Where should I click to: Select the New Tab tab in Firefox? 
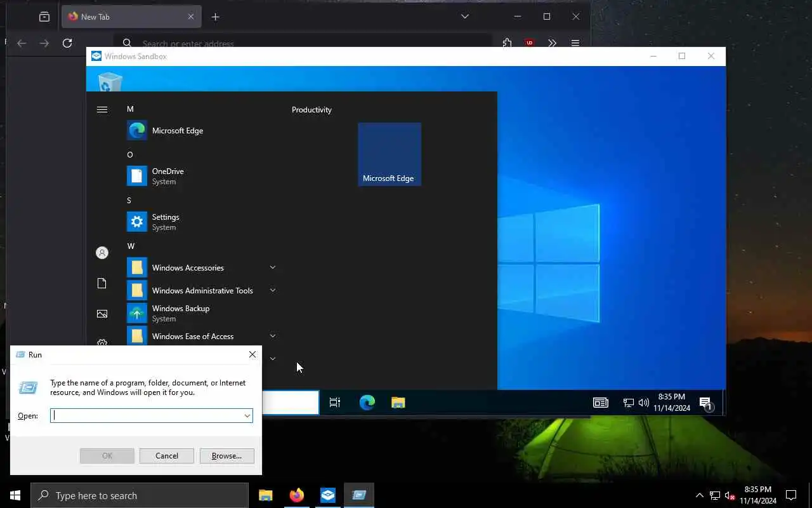[131, 17]
